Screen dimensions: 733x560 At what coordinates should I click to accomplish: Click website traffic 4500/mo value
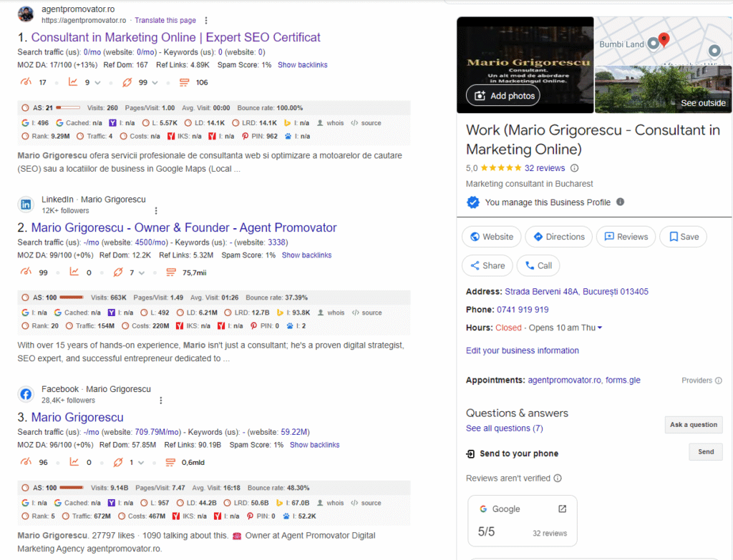pos(151,242)
